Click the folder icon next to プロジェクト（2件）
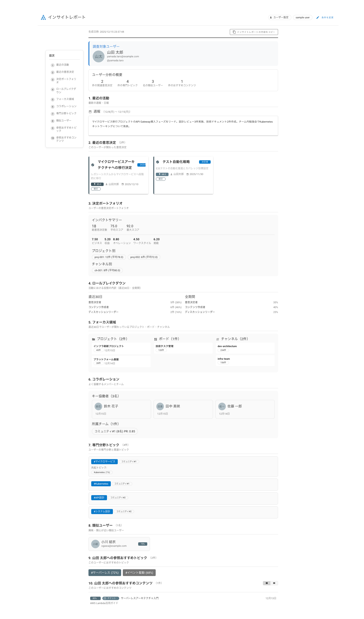Viewport: 364px width, 619px height. (x=93, y=339)
